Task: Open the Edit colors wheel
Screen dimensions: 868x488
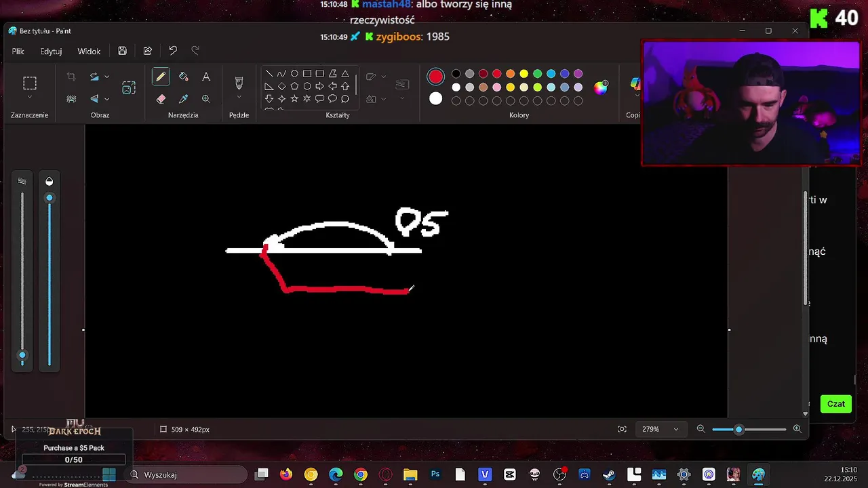Action: 601,87
